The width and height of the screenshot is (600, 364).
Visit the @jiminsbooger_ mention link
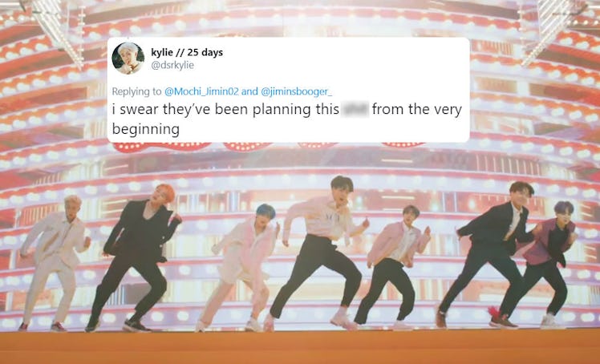(296, 91)
